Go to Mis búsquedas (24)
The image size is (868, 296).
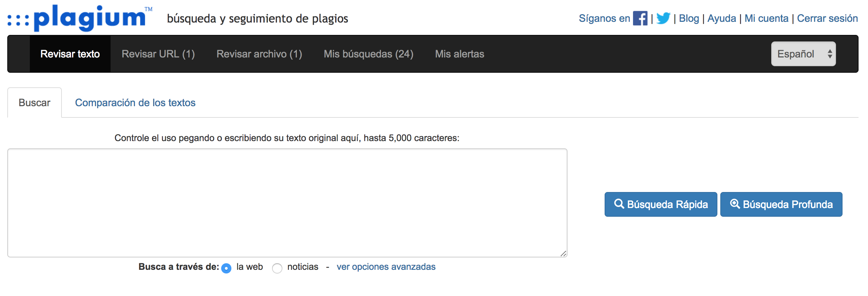(x=369, y=54)
